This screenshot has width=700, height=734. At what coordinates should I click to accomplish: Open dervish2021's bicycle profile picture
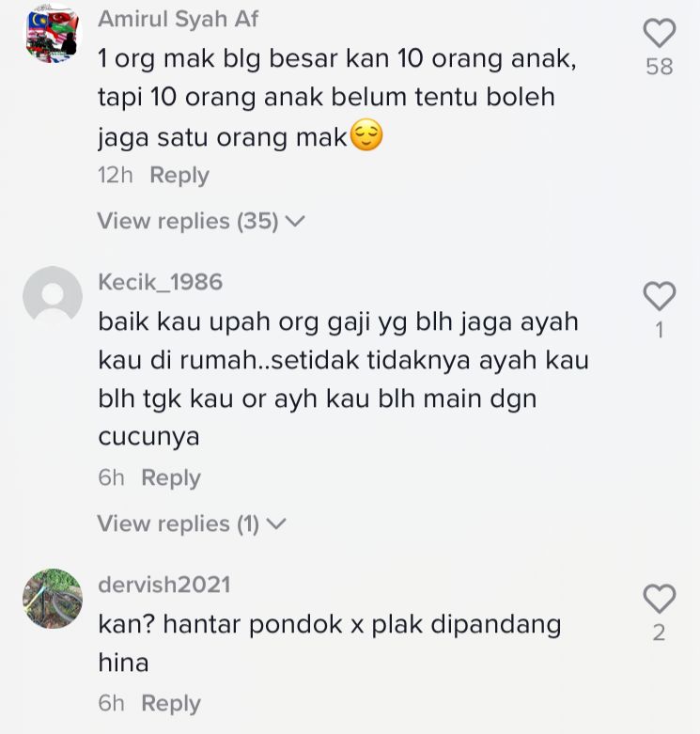(53, 599)
